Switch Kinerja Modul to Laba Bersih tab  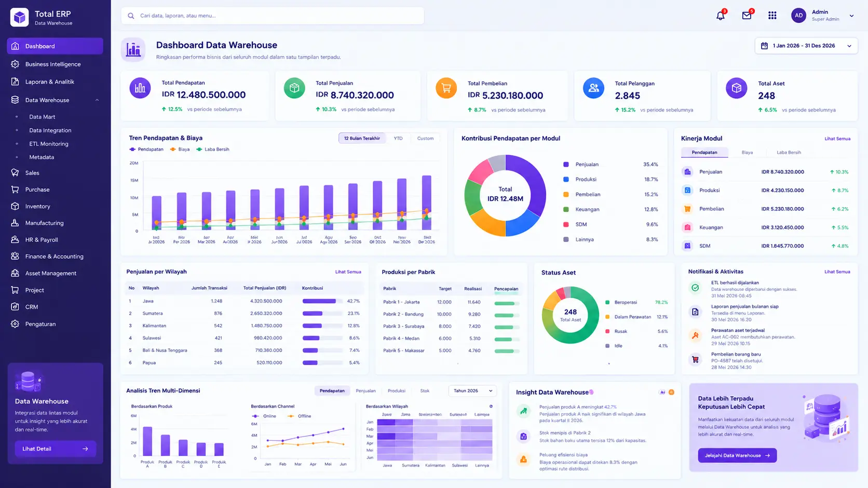point(789,153)
